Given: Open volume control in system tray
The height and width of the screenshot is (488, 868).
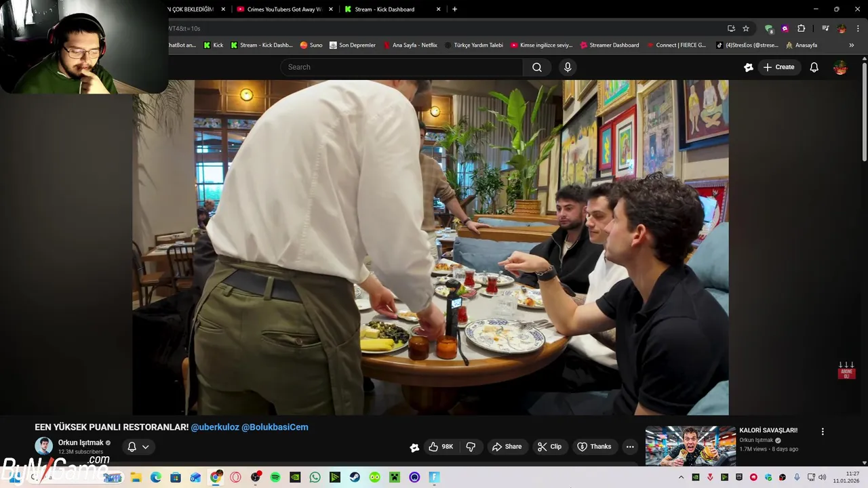Looking at the screenshot, I should tap(823, 477).
